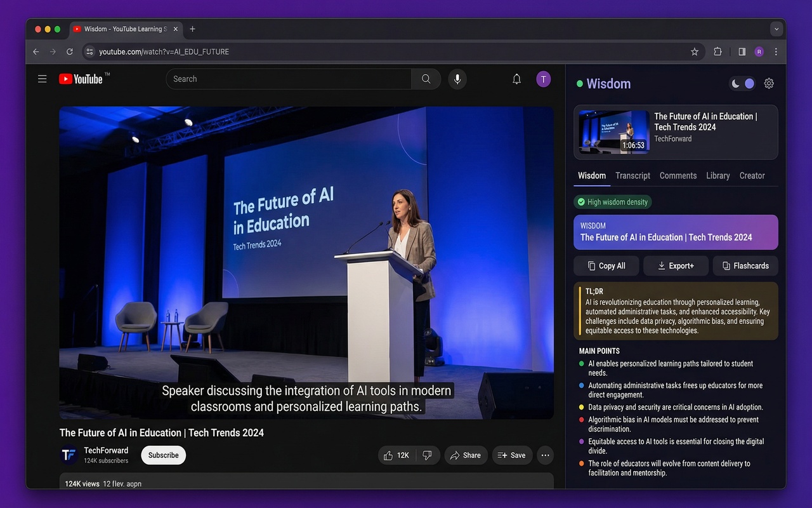Start voice search with the microphone icon
This screenshot has height=508, width=812.
coord(457,79)
